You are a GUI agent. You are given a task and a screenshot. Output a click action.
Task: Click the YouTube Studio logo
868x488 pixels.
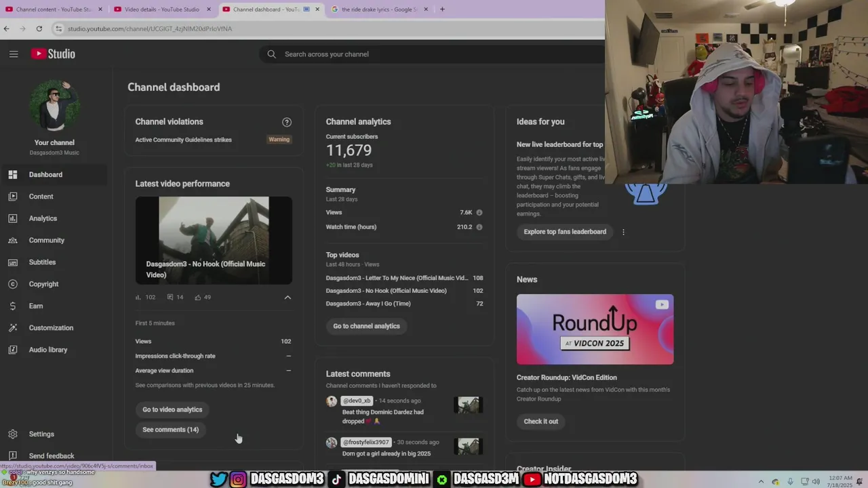click(53, 54)
